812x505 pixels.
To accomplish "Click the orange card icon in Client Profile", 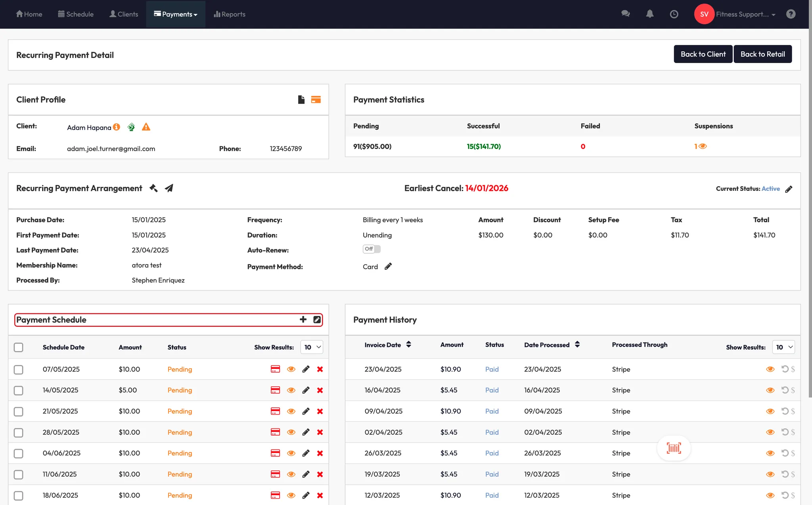I will (316, 100).
